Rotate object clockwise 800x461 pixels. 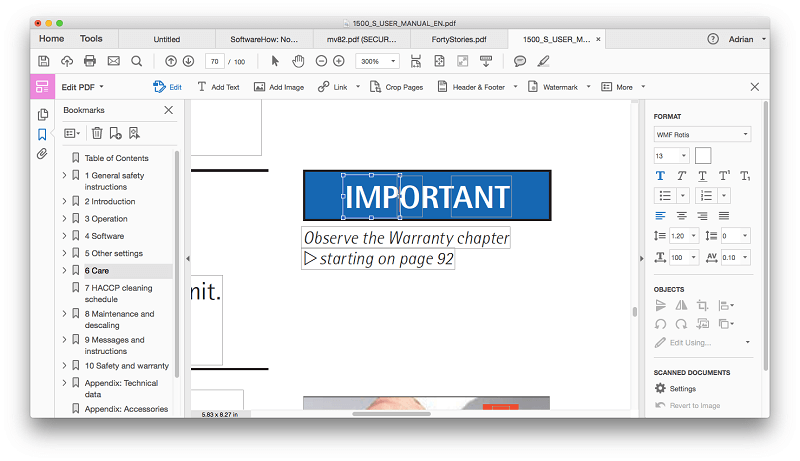tap(681, 324)
